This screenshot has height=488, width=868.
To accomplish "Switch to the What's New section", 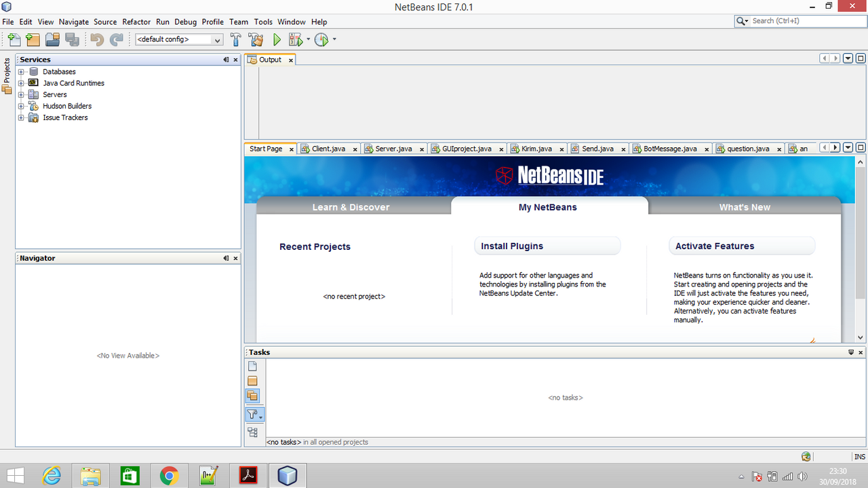I will (744, 207).
